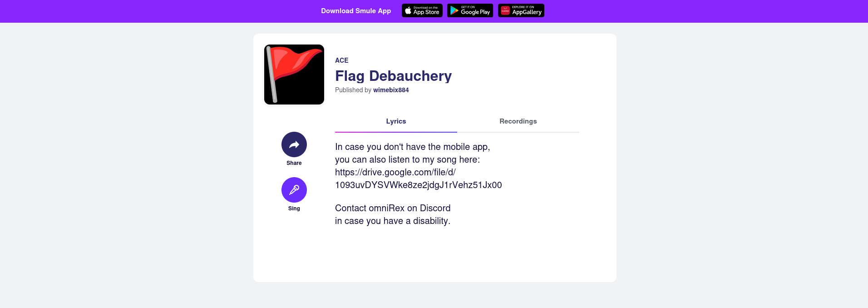868x308 pixels.
Task: Click the Sing text label
Action: [294, 209]
